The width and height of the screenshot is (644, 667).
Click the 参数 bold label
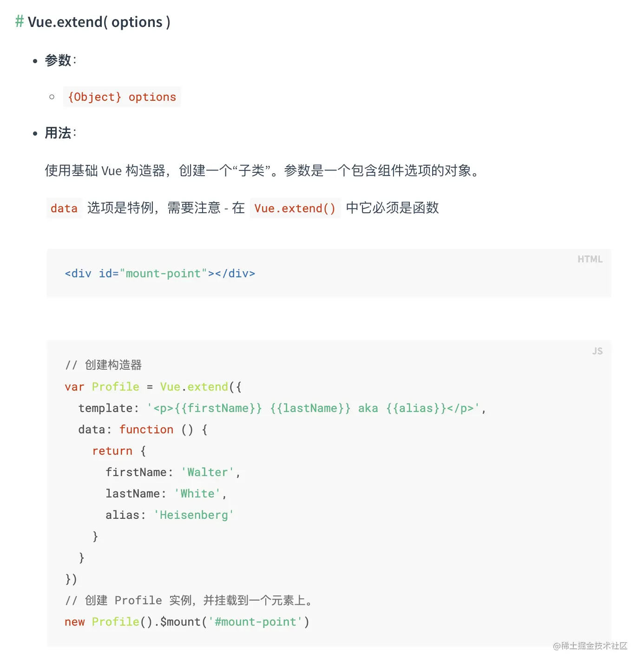[x=58, y=60]
